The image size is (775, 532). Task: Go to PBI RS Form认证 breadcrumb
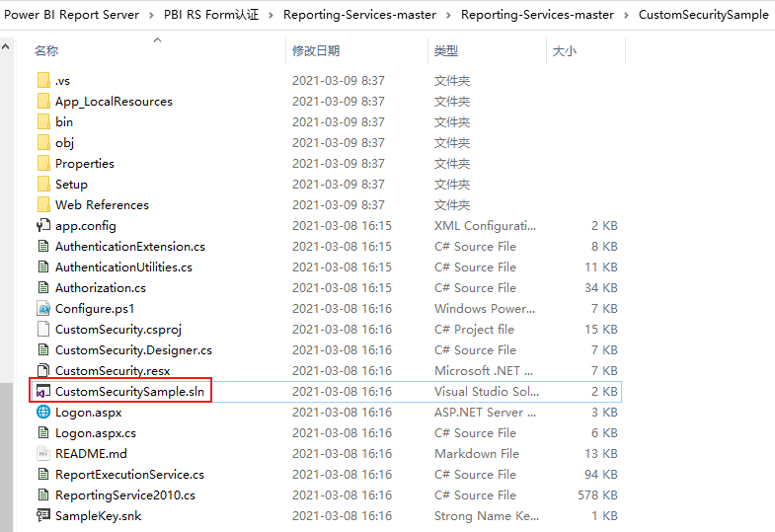[x=211, y=15]
